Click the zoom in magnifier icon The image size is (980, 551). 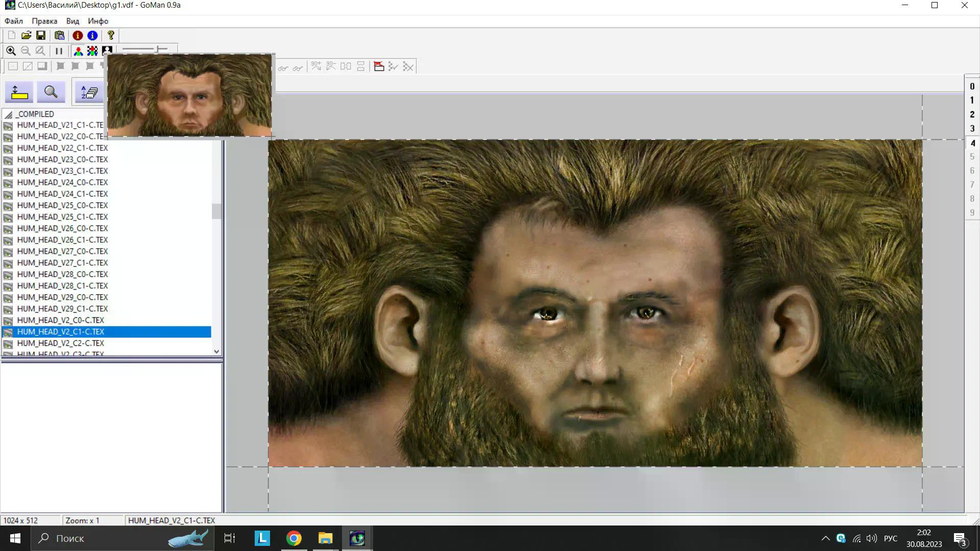(x=11, y=51)
